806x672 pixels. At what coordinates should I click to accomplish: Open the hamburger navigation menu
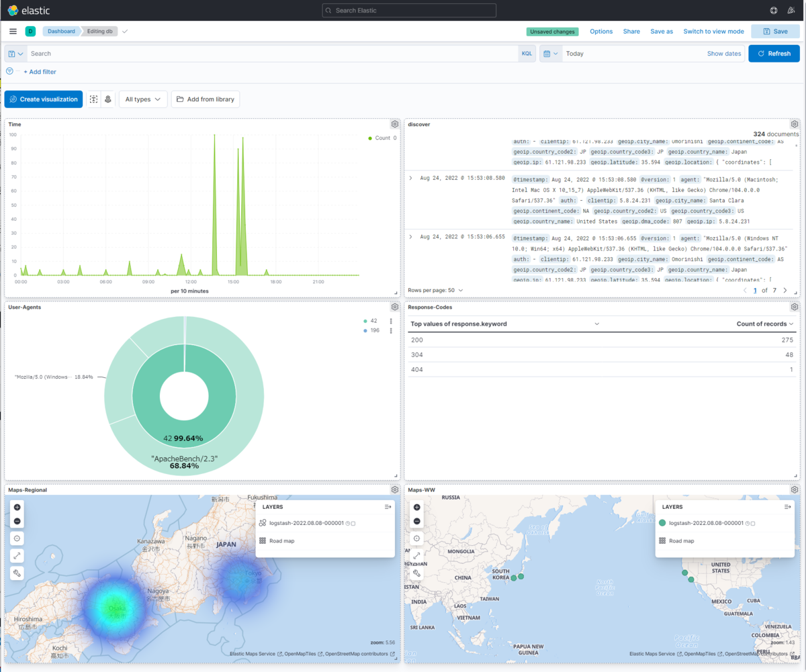13,32
